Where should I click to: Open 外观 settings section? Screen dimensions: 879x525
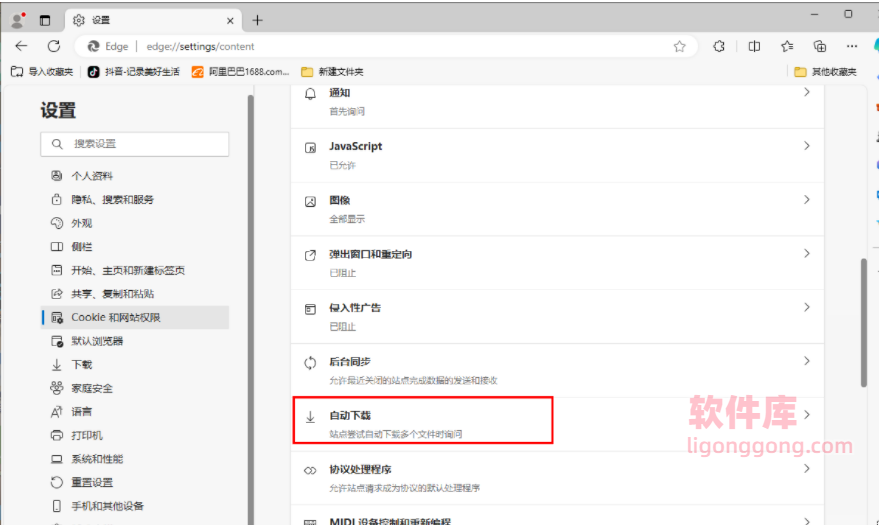(135, 223)
